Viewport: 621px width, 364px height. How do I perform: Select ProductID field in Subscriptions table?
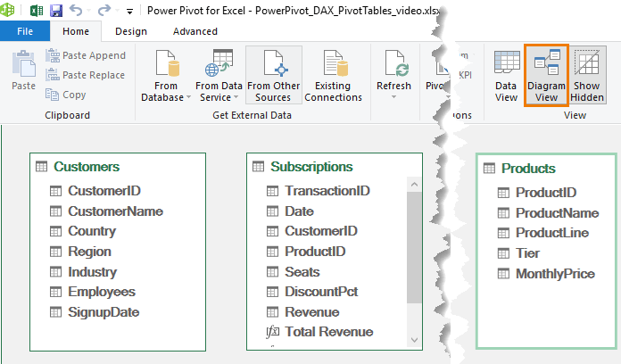[315, 252]
